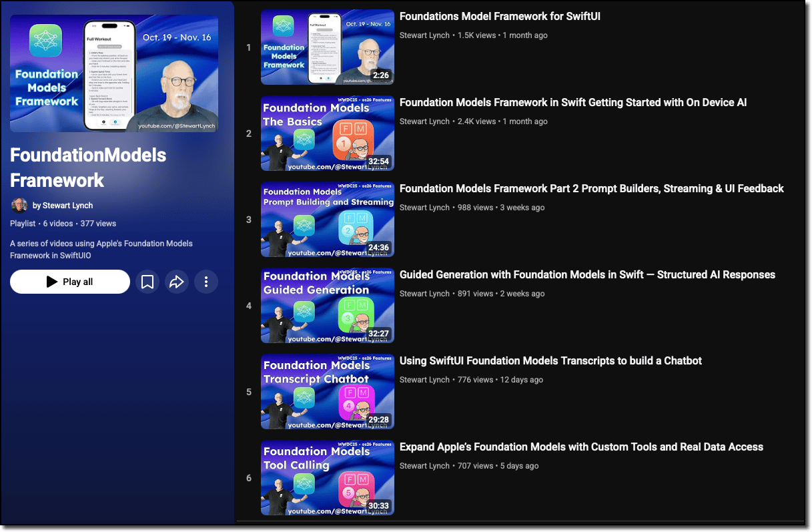Image resolution: width=812 pixels, height=532 pixels.
Task: Click Stewart Lynch channel name under video 6
Action: coord(424,466)
